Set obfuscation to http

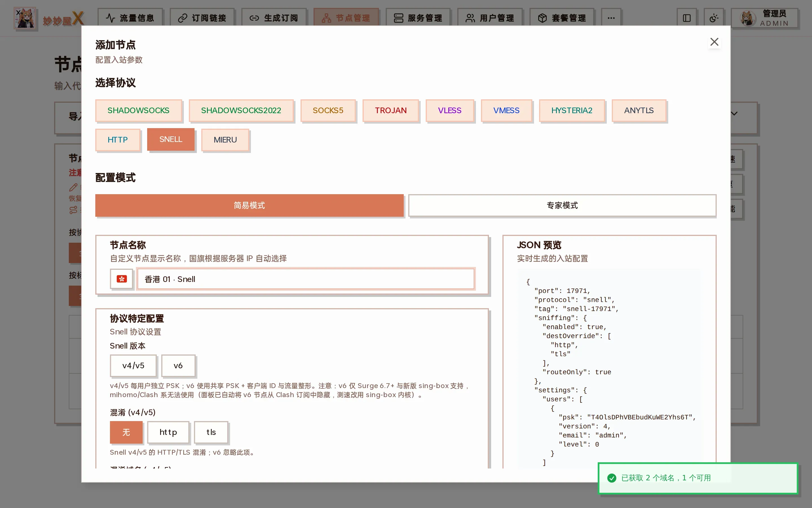[x=168, y=432]
